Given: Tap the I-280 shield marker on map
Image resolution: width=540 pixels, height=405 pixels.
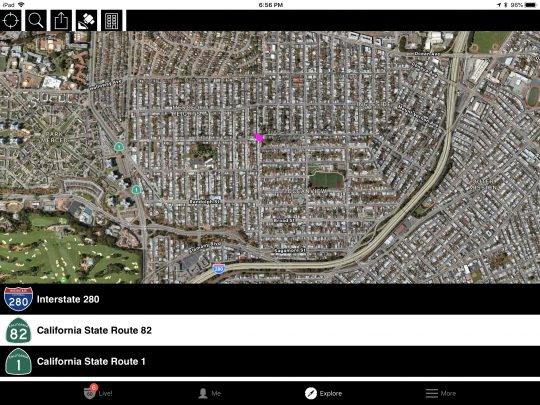Looking at the screenshot, I should [x=218, y=269].
